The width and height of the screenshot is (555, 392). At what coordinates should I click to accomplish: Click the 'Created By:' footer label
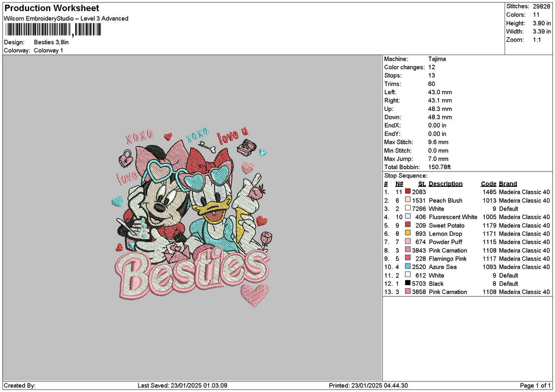pos(19,386)
